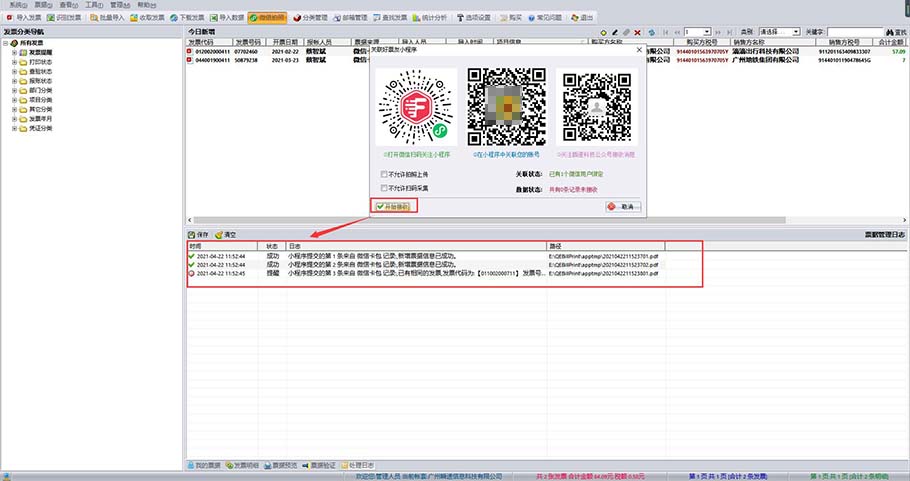Viewport: 910px width, 481px height.
Task: Expand the 部门分类 tree folder
Action: (15, 90)
